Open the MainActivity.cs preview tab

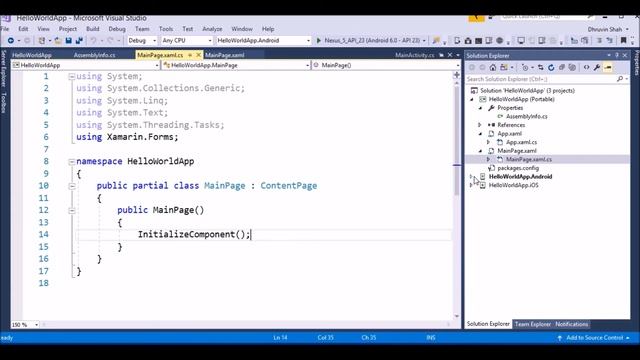coord(415,55)
